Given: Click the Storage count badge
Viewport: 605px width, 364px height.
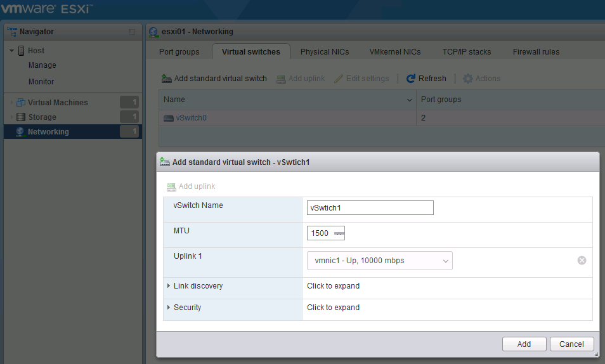Looking at the screenshot, I should click(129, 117).
